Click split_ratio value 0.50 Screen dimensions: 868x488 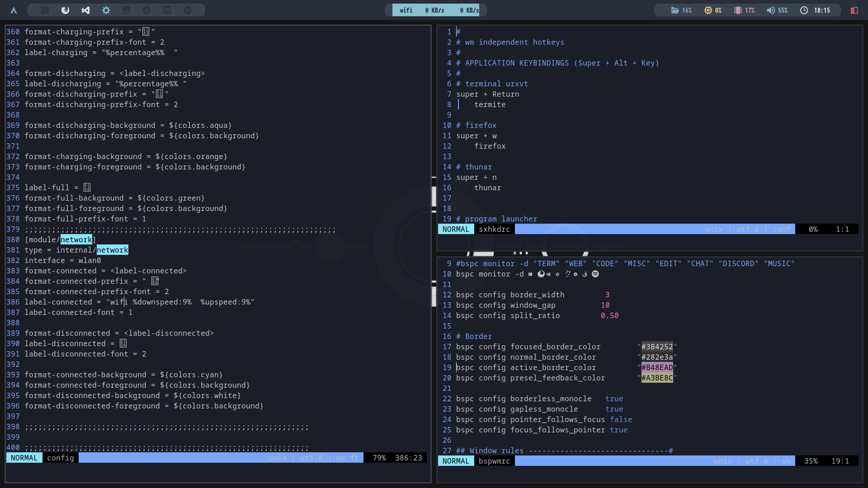[x=610, y=315]
